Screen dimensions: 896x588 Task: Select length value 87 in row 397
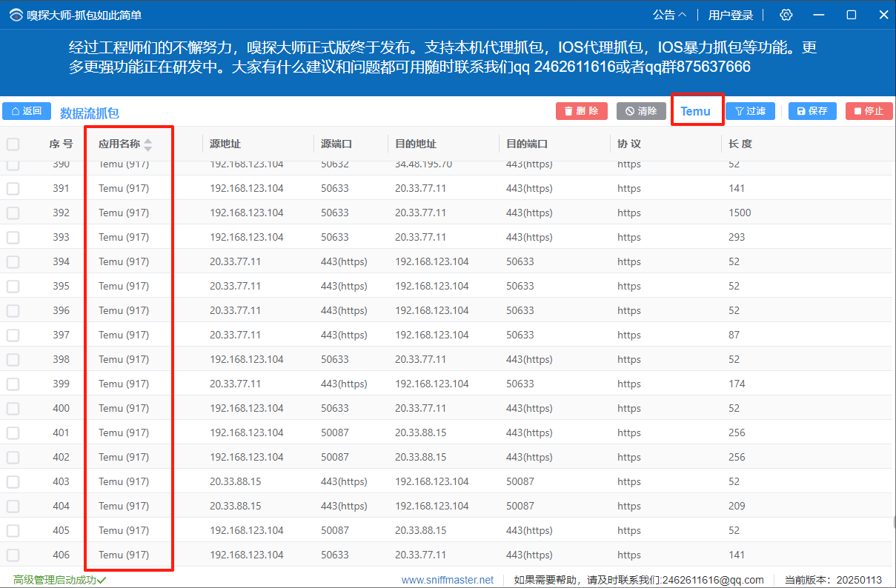pyautogui.click(x=734, y=335)
